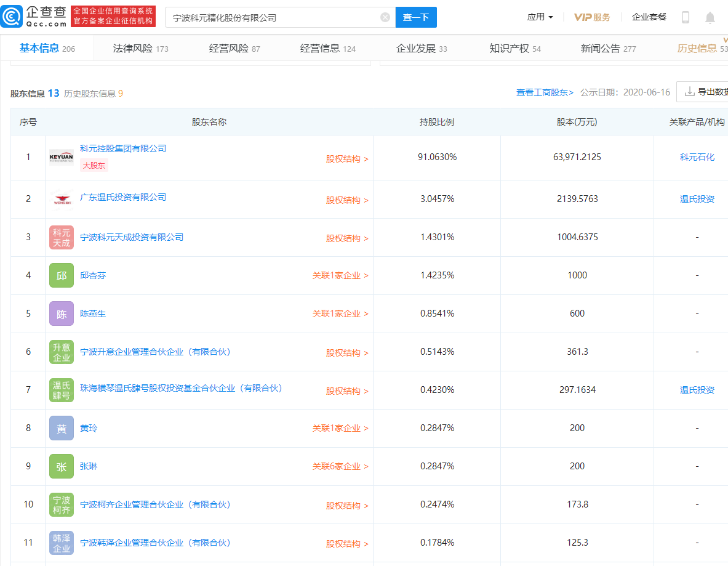Switch to the 企业发展 tab
The width and height of the screenshot is (728, 566).
[422, 48]
